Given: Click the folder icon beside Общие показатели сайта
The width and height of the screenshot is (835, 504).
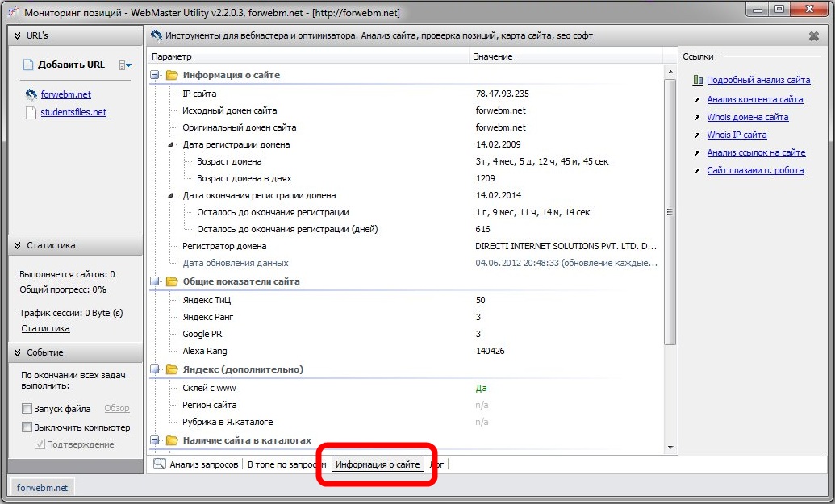Looking at the screenshot, I should (x=171, y=282).
